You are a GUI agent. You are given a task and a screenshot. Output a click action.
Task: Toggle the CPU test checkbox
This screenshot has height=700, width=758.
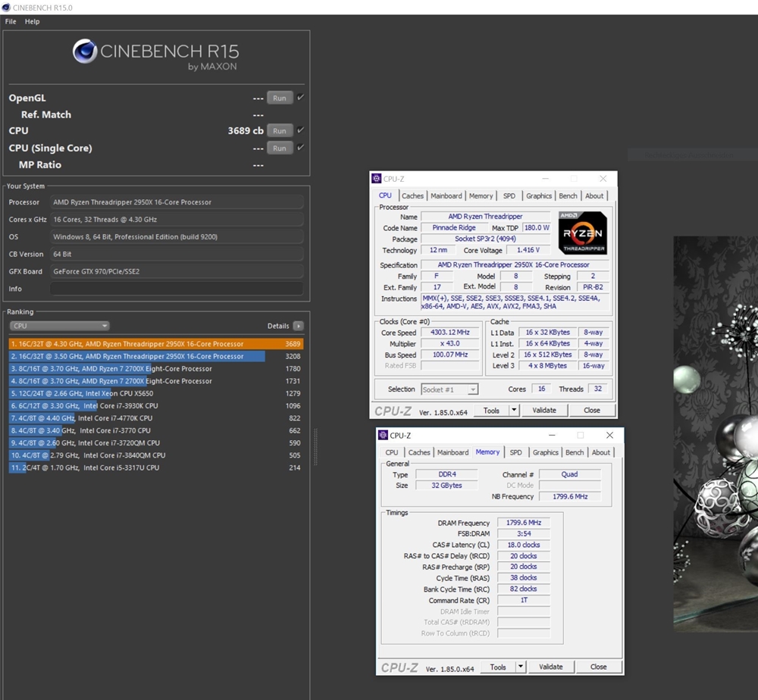tap(301, 130)
